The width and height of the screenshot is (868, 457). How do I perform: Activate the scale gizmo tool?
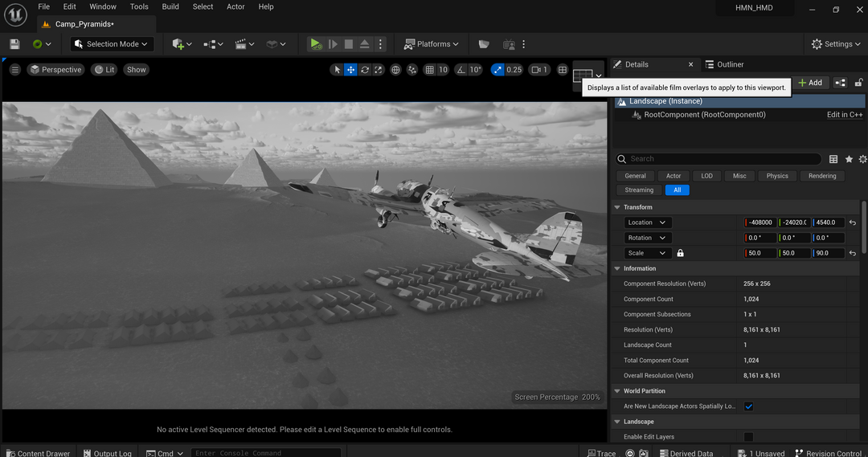[x=379, y=70]
